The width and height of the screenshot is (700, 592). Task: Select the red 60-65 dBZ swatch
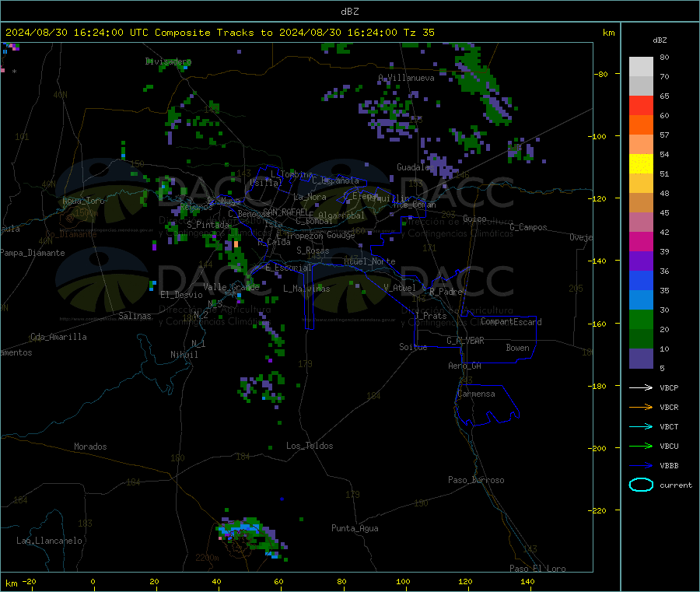point(641,105)
